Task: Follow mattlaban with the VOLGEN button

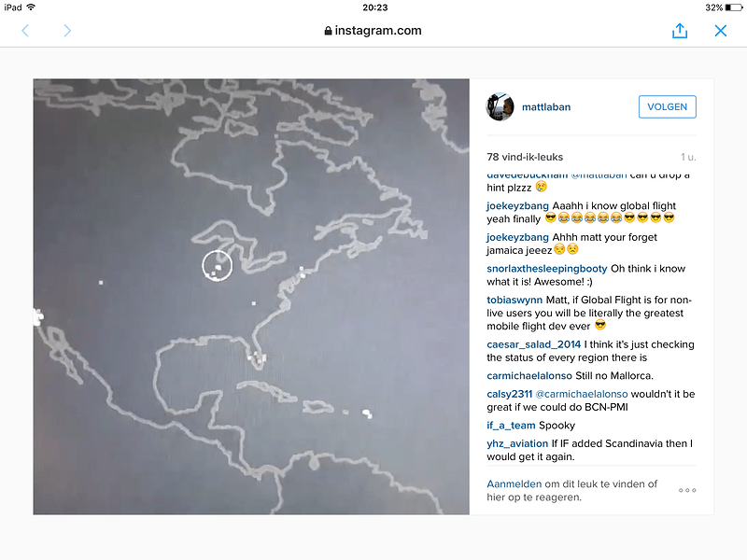Action: 667,106
